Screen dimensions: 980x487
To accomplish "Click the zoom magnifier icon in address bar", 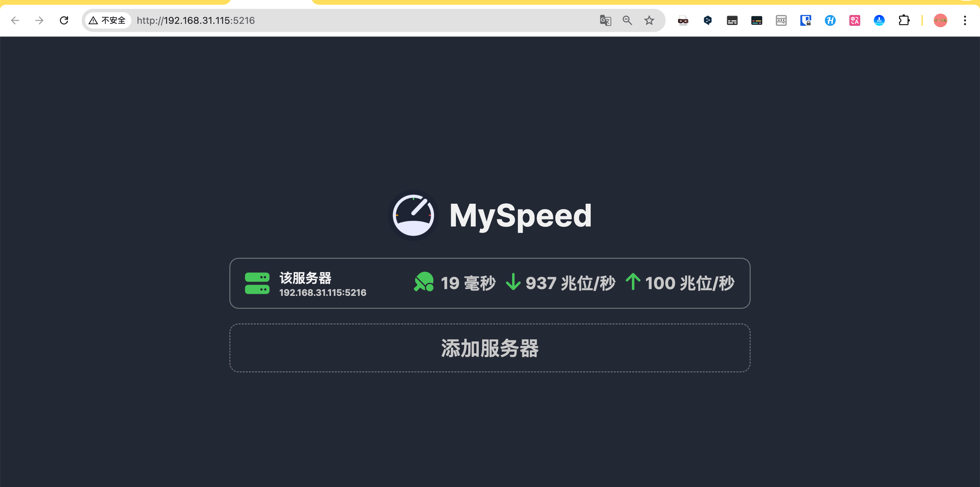I will click(x=627, y=20).
